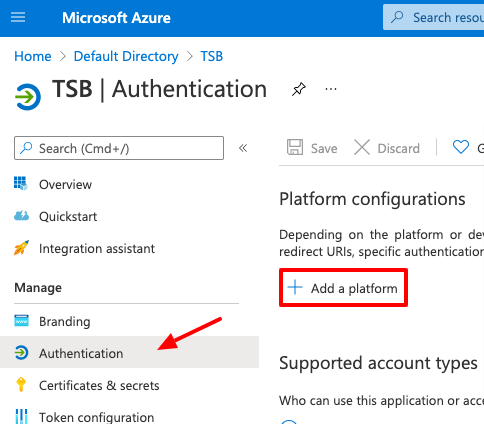This screenshot has width=484, height=424.
Task: Go to Home breadcrumb
Action: click(33, 56)
